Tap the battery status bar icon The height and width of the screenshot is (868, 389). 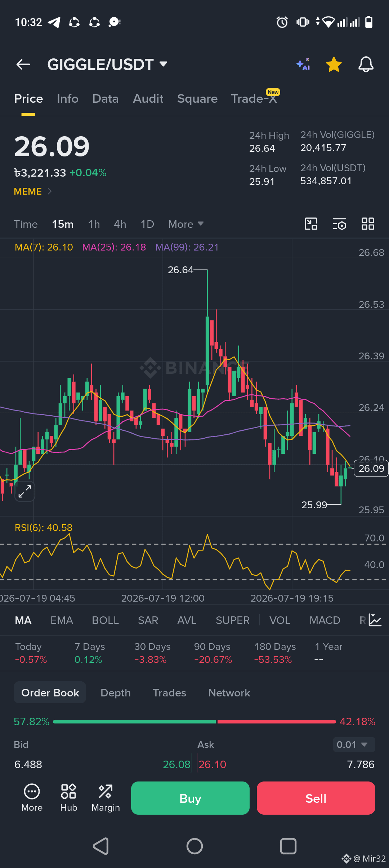coord(369,22)
